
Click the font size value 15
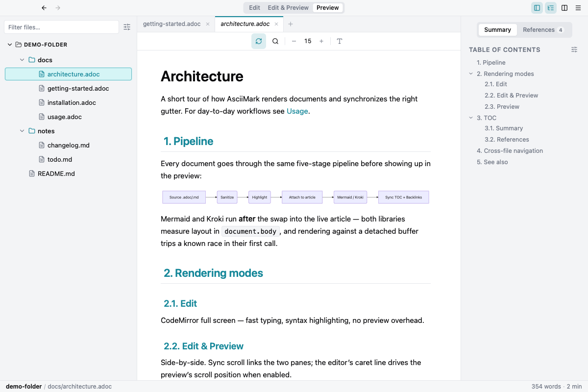[x=308, y=41]
